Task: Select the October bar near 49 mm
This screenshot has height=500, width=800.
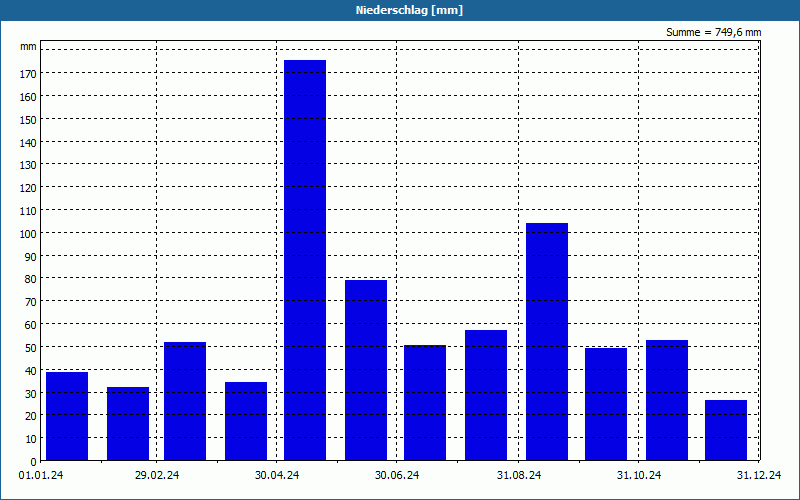Action: pos(606,404)
